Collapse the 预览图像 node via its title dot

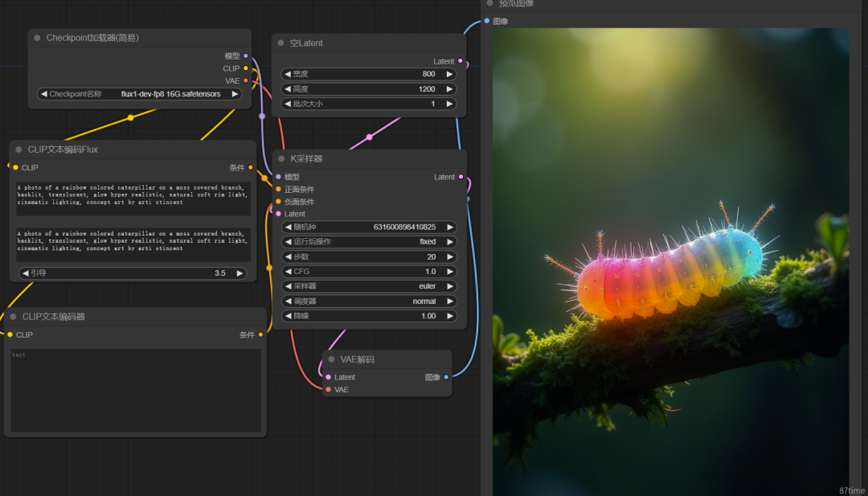(489, 3)
